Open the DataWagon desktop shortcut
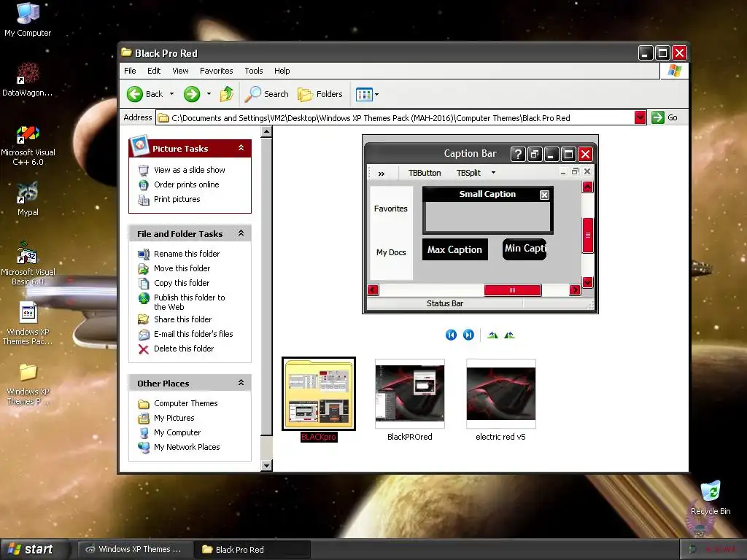Screen dimensions: 747x560 (28, 79)
